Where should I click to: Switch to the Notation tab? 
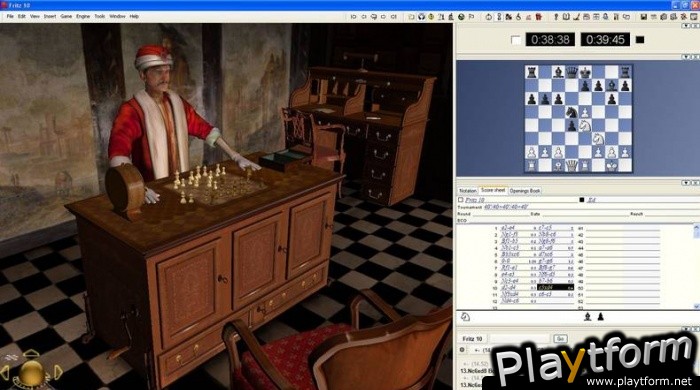point(468,191)
